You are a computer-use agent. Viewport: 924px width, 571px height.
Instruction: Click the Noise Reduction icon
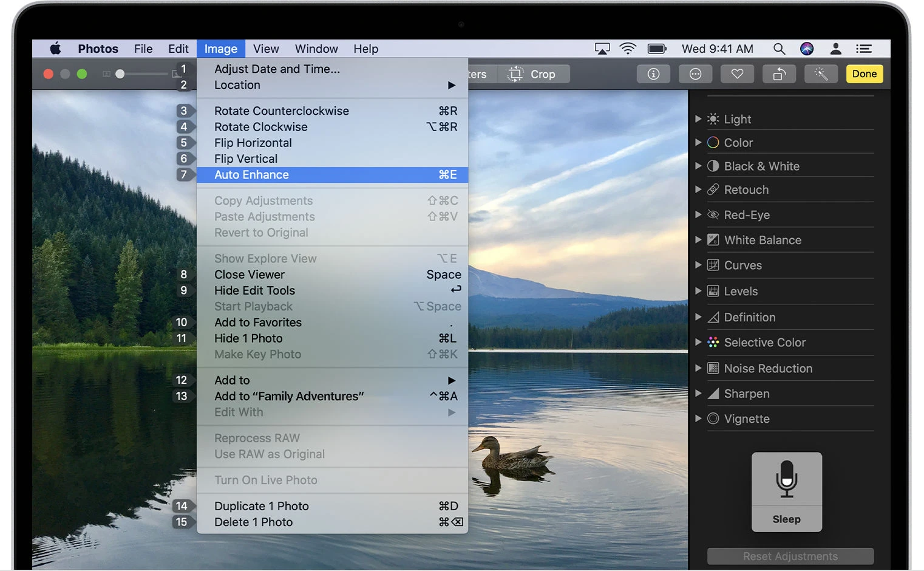point(713,368)
